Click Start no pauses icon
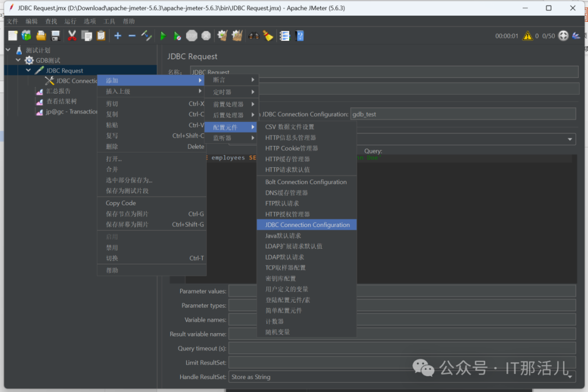588x392 pixels. [x=177, y=35]
